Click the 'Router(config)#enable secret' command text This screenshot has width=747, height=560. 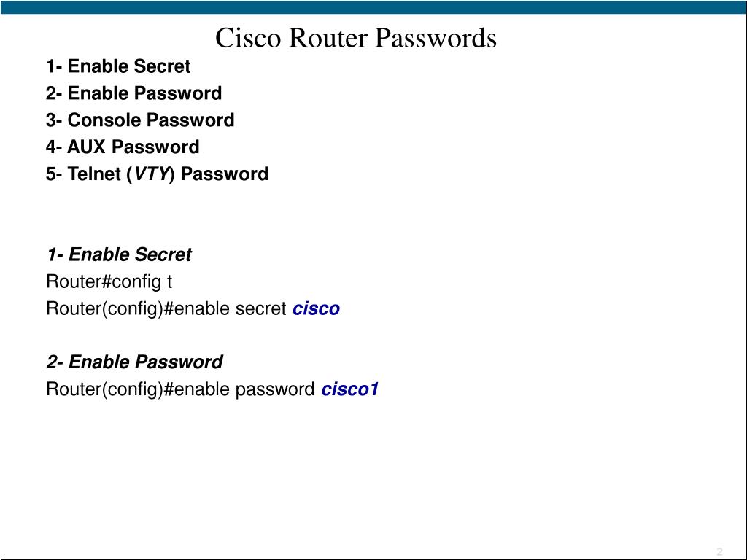coord(166,308)
